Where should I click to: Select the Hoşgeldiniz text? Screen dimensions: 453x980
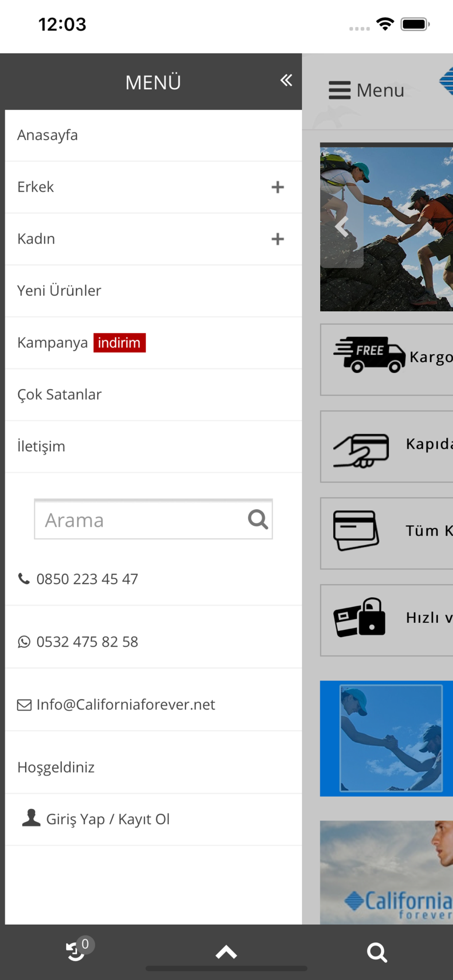click(x=56, y=767)
